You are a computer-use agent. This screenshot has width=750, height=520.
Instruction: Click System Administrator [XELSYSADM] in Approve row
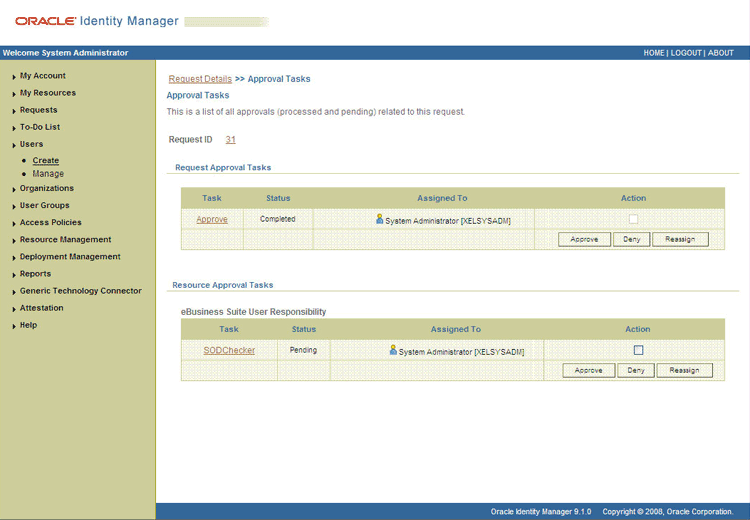pos(448,221)
